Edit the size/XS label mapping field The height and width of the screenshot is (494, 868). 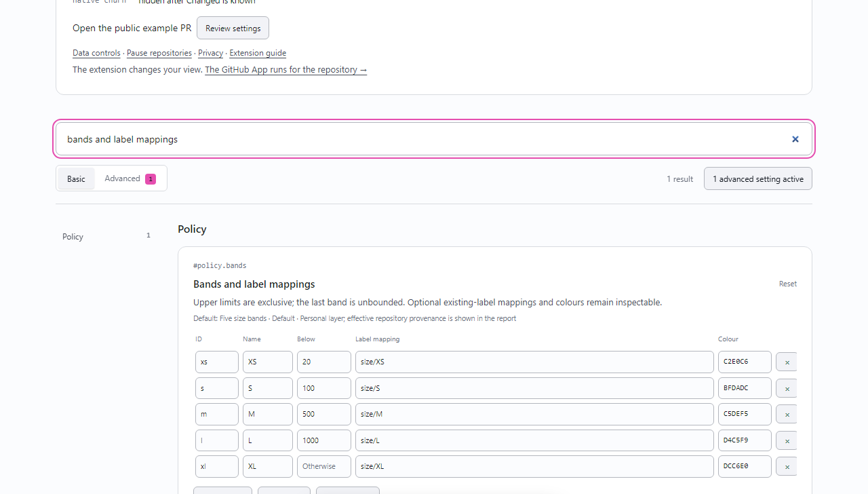click(534, 362)
